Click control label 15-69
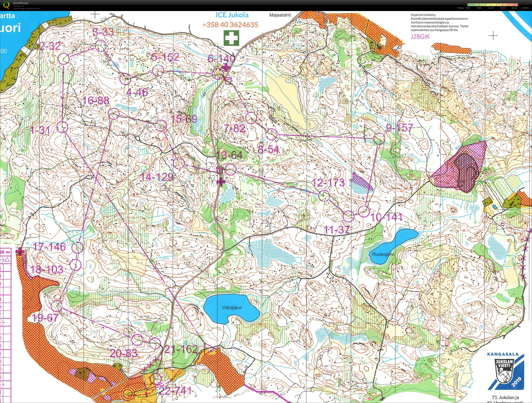Viewport: 532px width, 403px height. click(x=184, y=119)
